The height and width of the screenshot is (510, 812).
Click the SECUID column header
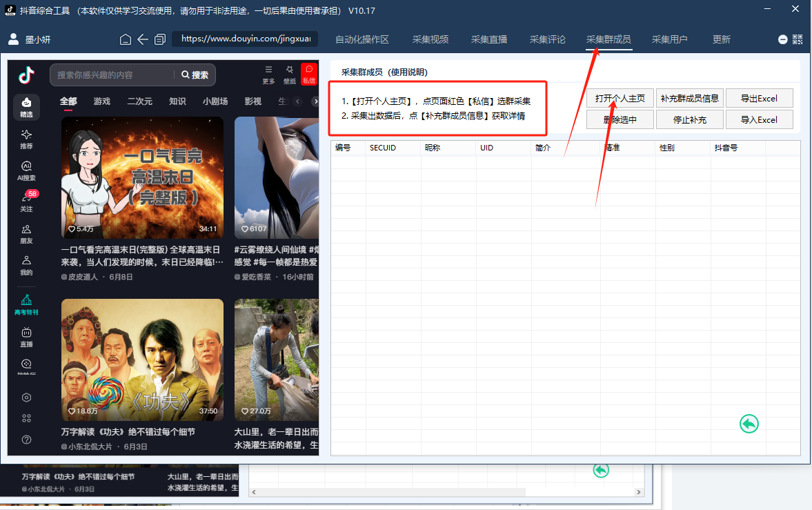[393, 148]
